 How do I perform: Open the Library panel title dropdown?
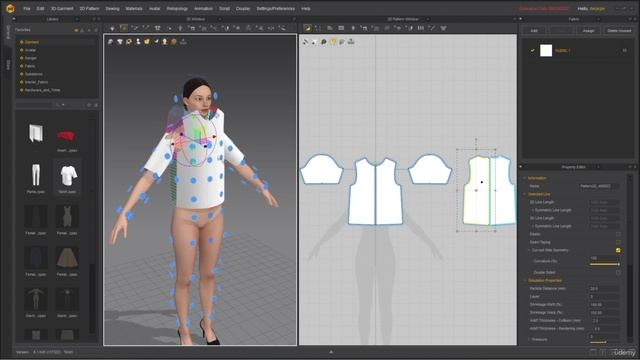click(x=77, y=19)
